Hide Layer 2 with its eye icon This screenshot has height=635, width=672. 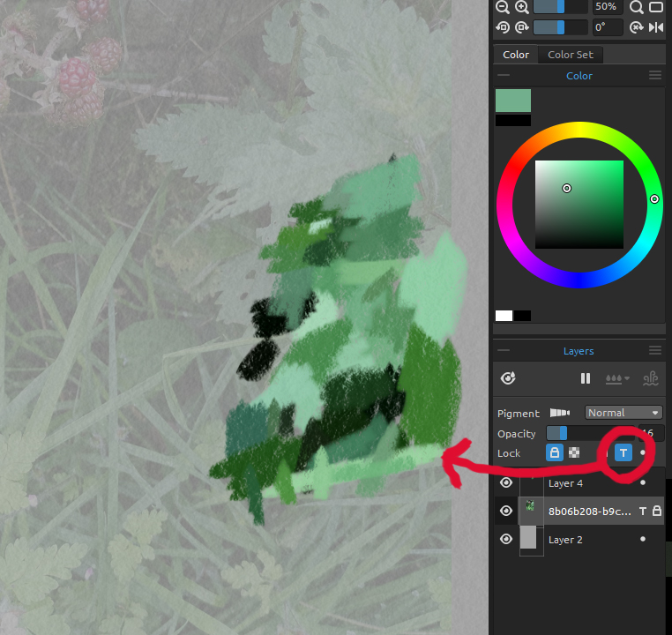coord(506,539)
